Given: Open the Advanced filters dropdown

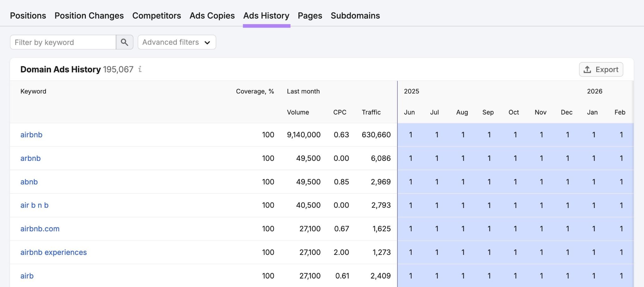Looking at the screenshot, I should point(177,42).
